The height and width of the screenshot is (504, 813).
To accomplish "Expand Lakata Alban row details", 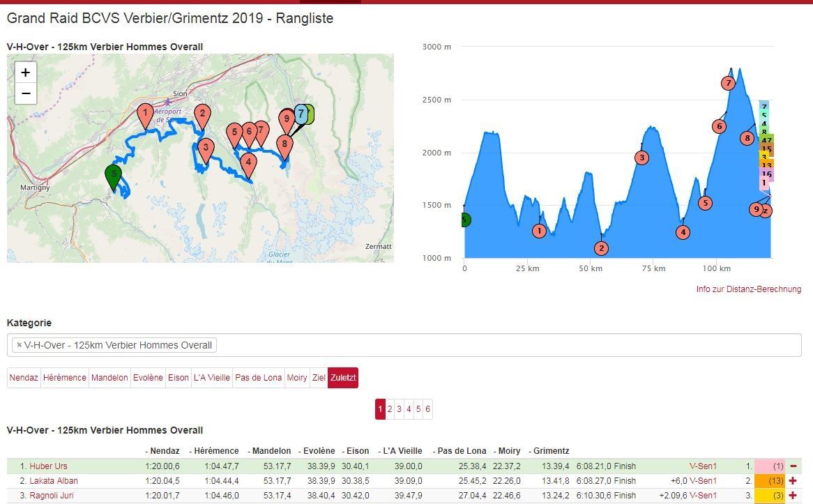I will click(793, 481).
